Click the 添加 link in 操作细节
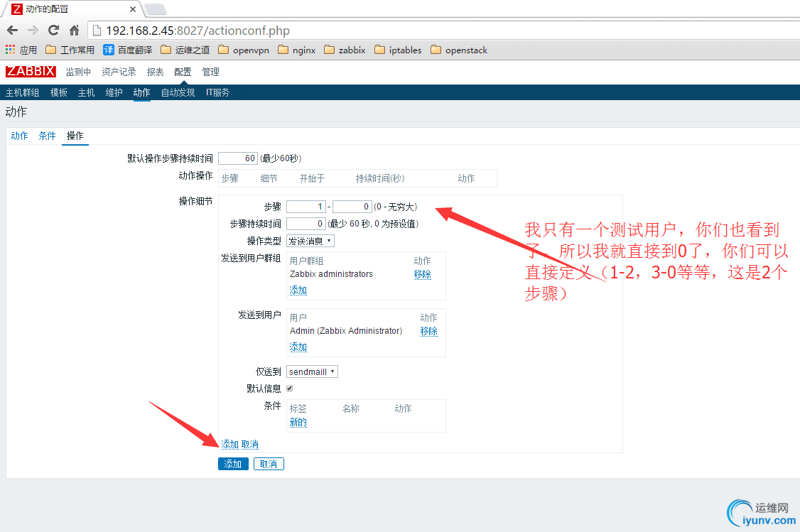 pyautogui.click(x=229, y=444)
